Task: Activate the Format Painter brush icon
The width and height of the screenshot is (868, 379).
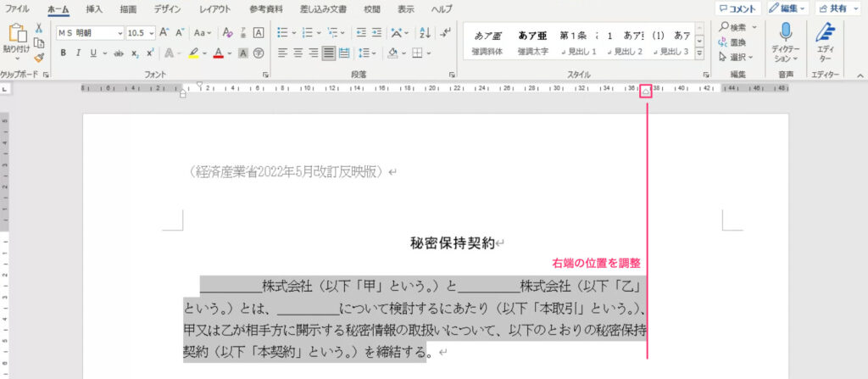Action: [x=39, y=58]
